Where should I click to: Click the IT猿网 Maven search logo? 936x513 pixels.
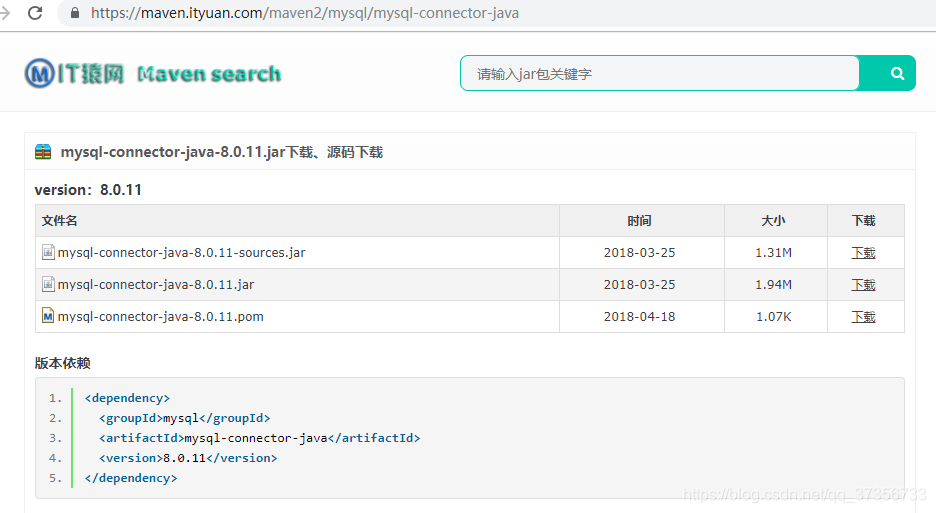(153, 73)
